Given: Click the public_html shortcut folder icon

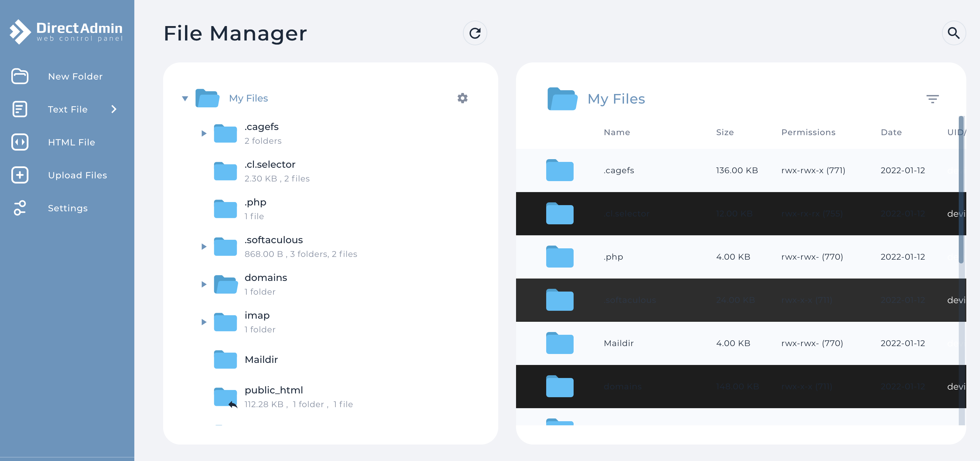Looking at the screenshot, I should pyautogui.click(x=225, y=397).
